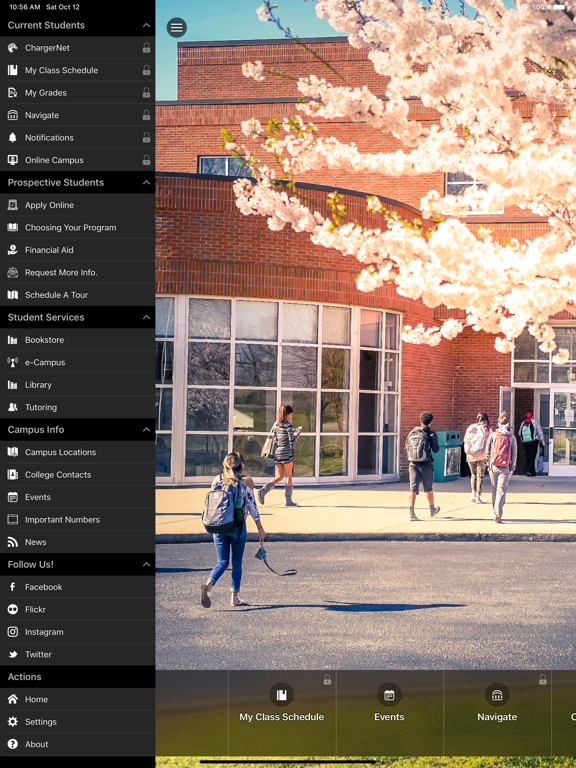Viewport: 576px width, 768px height.
Task: Click the Actions section header
Action: point(77,677)
